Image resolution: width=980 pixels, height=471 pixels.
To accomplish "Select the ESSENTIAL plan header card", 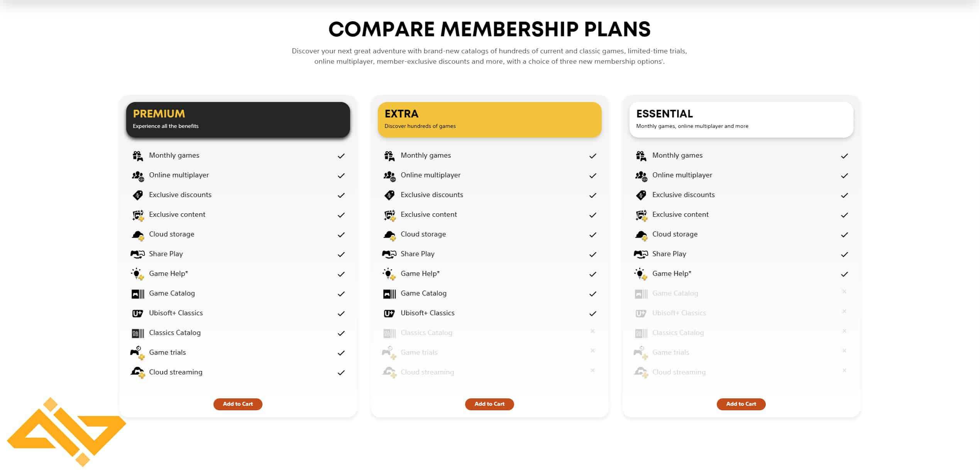I will tap(741, 119).
